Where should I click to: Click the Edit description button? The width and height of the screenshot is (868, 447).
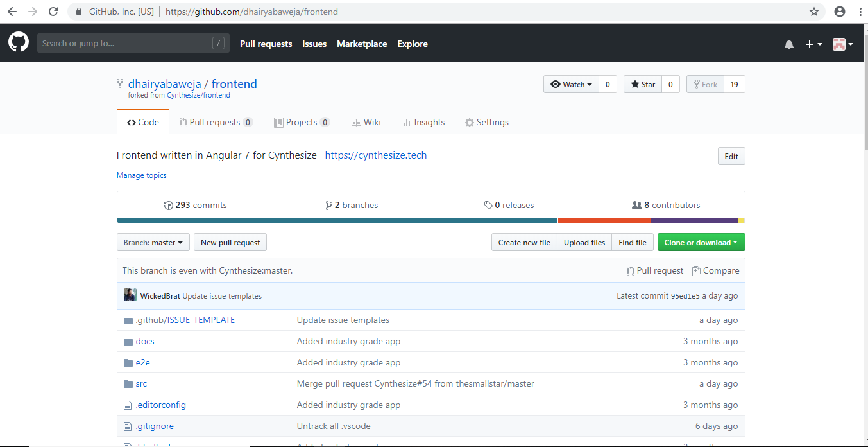click(731, 156)
